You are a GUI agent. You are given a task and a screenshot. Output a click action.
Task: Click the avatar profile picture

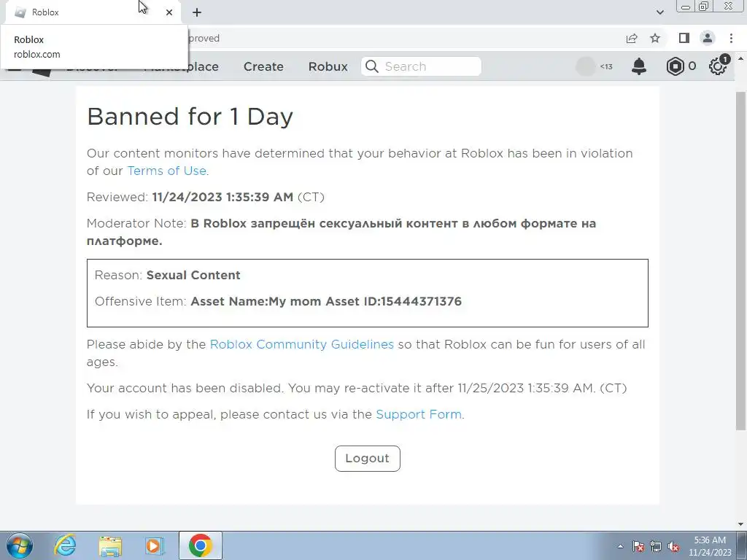point(586,66)
